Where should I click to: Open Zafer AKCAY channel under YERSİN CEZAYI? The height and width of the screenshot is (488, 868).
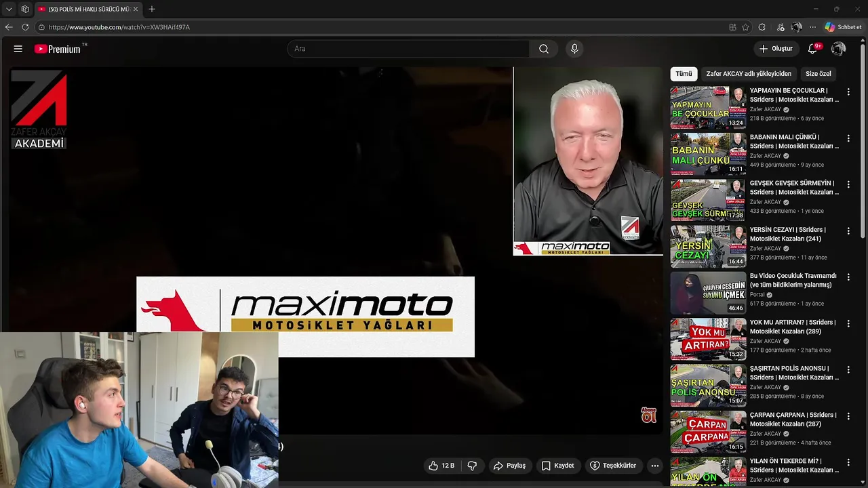pyautogui.click(x=766, y=248)
